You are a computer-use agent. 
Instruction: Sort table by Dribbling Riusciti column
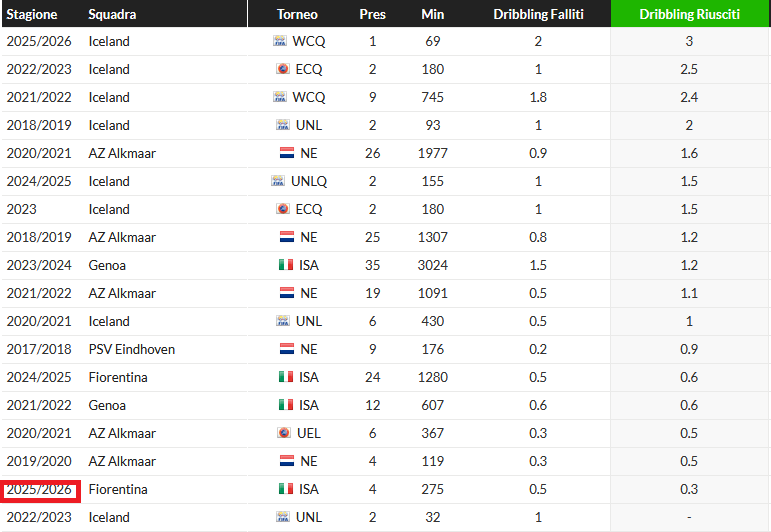[x=689, y=15]
